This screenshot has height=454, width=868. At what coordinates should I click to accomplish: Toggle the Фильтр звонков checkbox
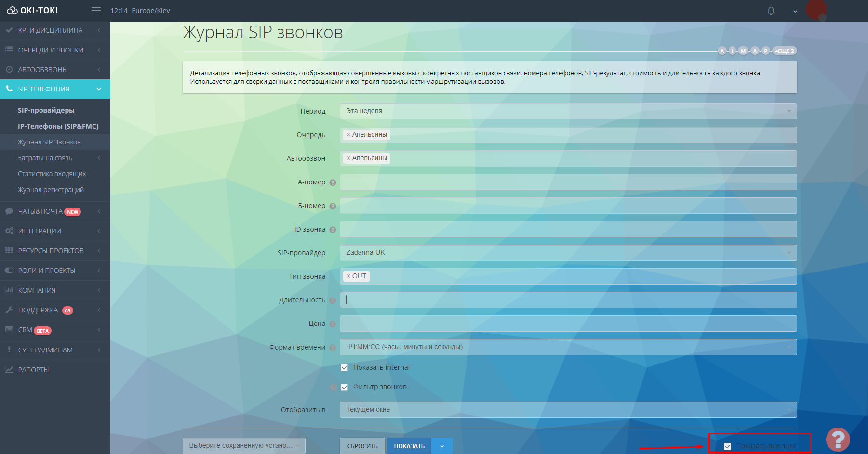[345, 387]
